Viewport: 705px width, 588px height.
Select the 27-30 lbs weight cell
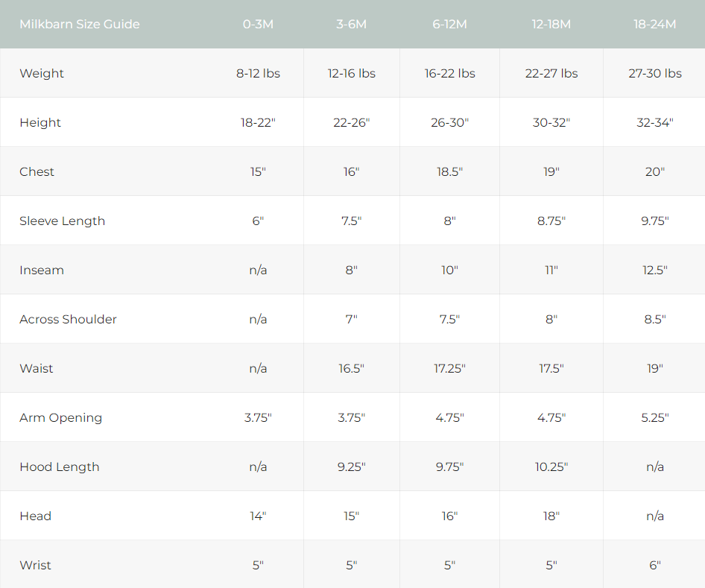654,73
